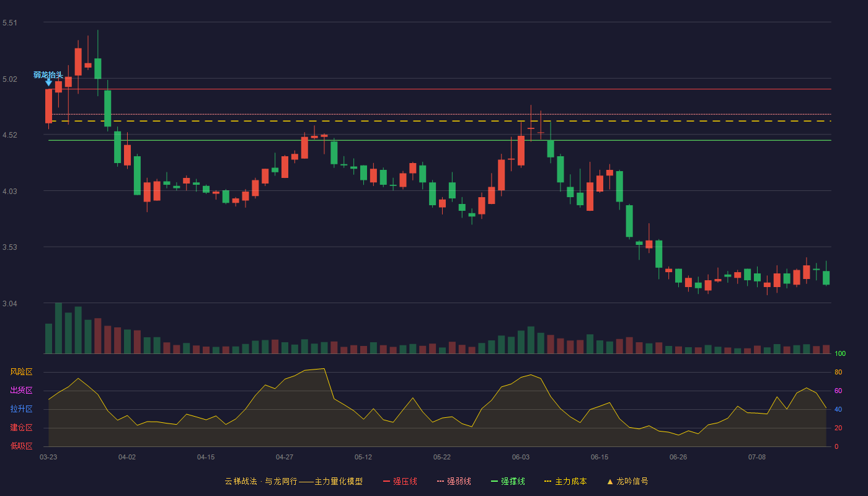The image size is (868, 496).
Task: Click the 04-27 date axis label
Action: point(285,457)
